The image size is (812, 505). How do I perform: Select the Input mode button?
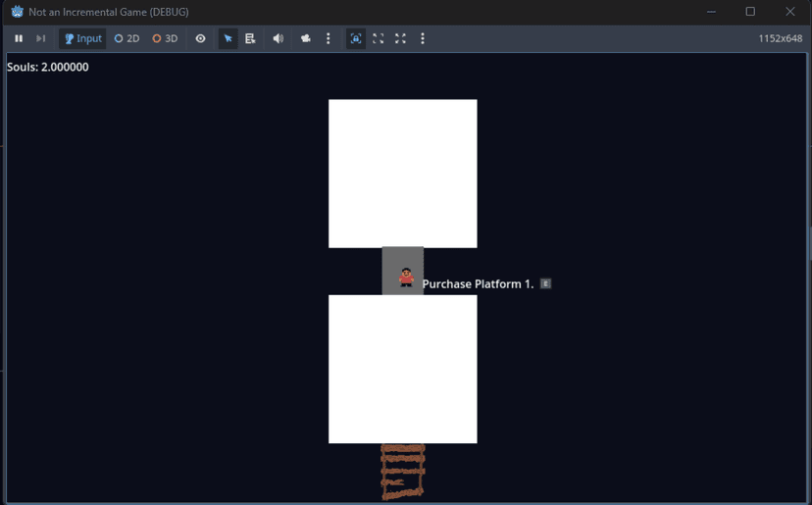point(82,39)
